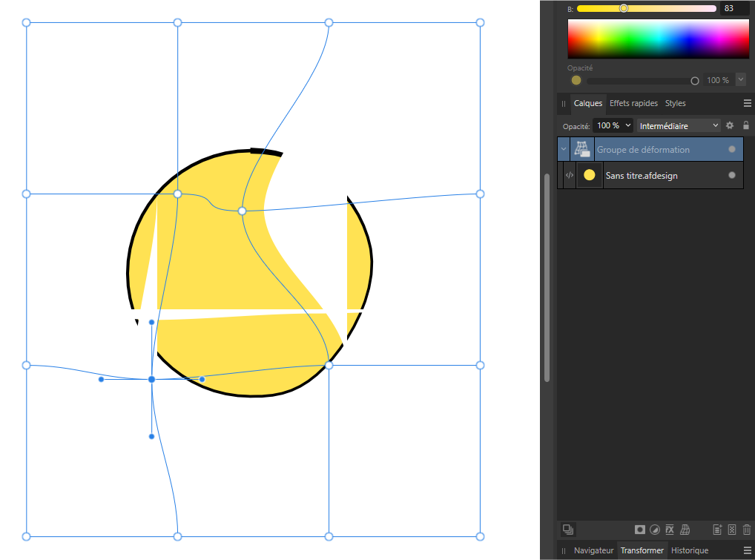Click the Calques panel grip handle
Screen dimensions: 755x560
click(x=564, y=104)
